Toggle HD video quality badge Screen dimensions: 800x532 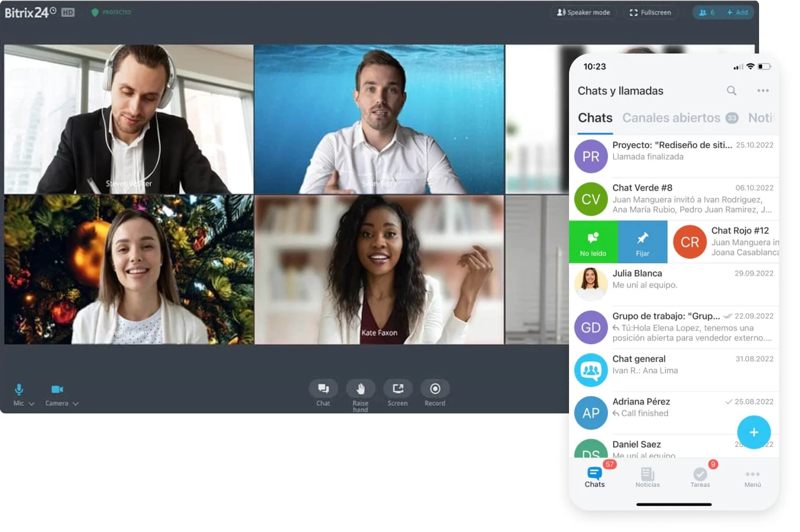pos(68,13)
